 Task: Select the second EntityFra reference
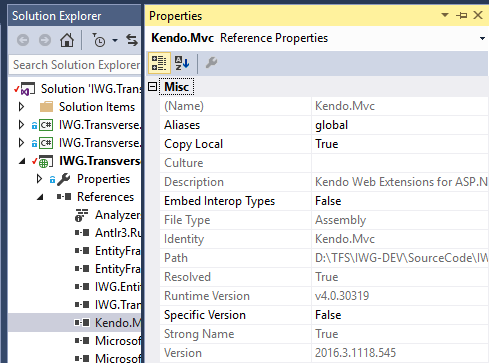click(x=118, y=269)
